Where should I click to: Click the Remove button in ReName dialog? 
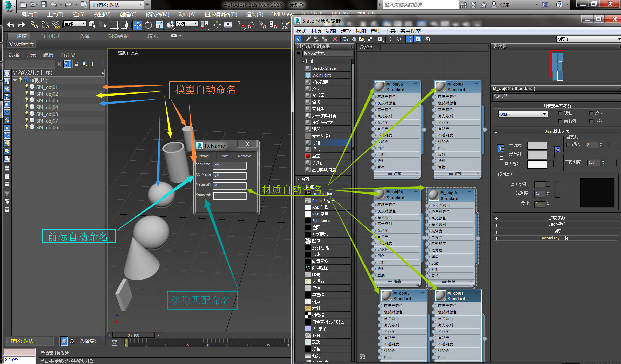(244, 156)
